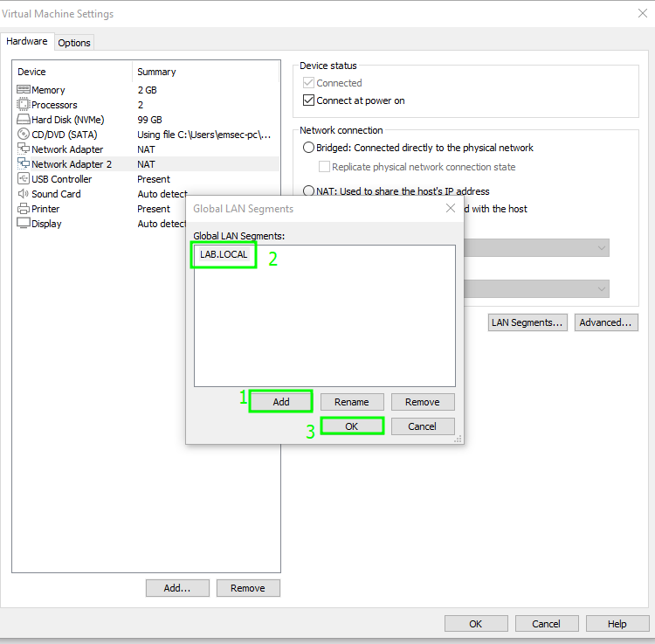Click Add in Global LAN Segments dialog
655x644 pixels.
(281, 402)
